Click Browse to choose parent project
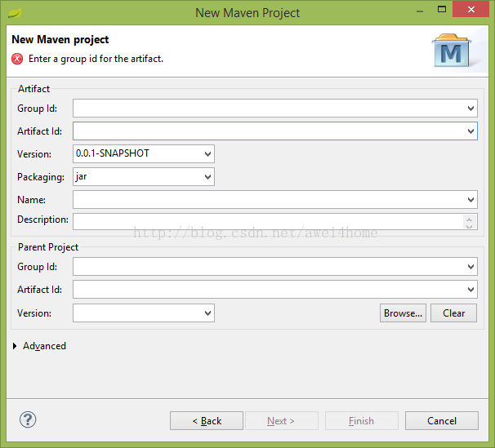Viewport: 495px width, 448px height. pyautogui.click(x=403, y=313)
